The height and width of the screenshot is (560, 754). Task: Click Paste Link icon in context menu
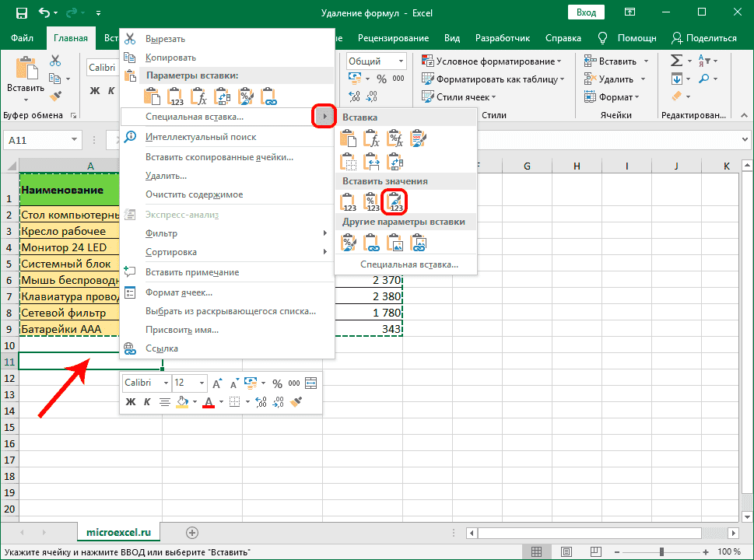coord(269,96)
